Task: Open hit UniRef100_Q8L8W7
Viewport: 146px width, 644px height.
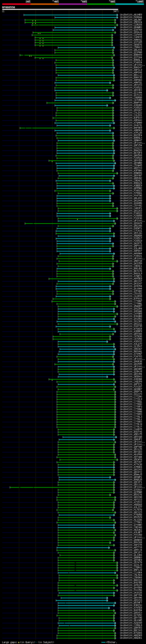Action: coord(131,20)
